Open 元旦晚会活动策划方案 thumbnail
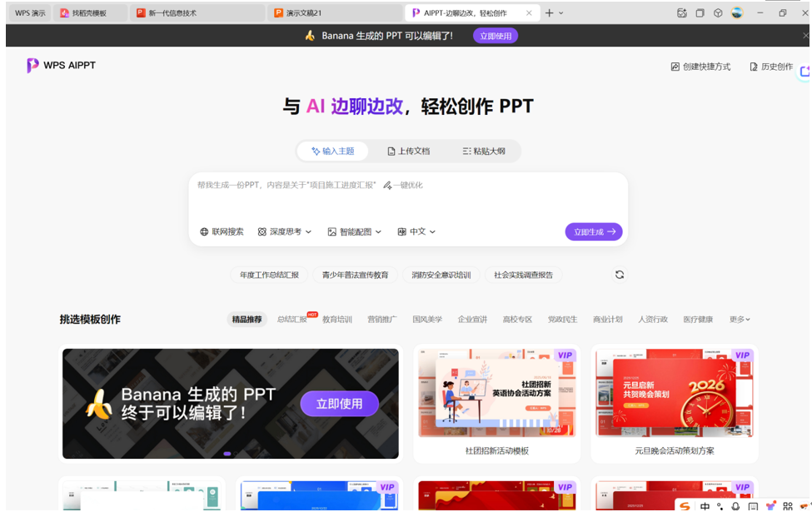 coord(675,393)
